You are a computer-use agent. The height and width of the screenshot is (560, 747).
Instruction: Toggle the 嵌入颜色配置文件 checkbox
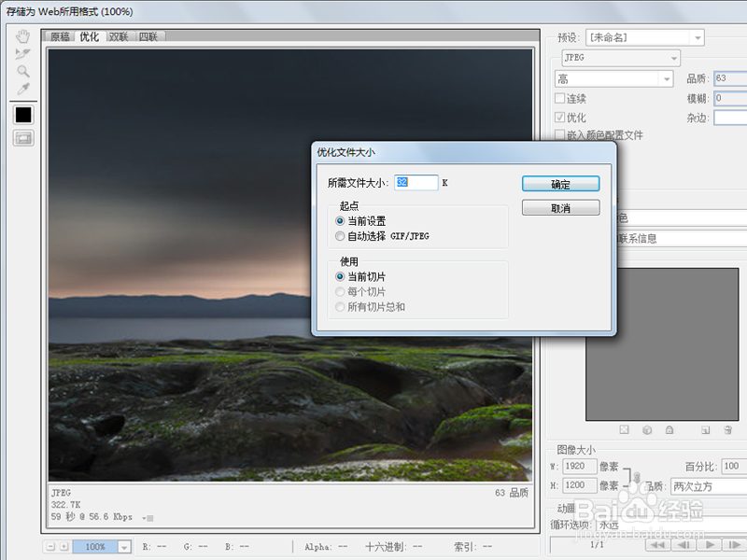click(x=559, y=134)
